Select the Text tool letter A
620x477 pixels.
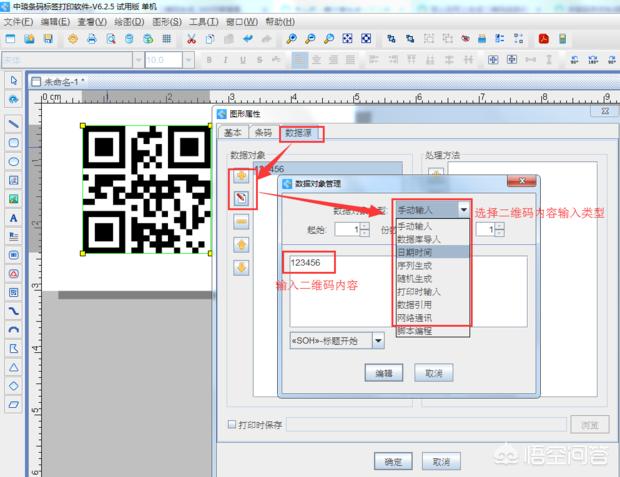[14, 218]
